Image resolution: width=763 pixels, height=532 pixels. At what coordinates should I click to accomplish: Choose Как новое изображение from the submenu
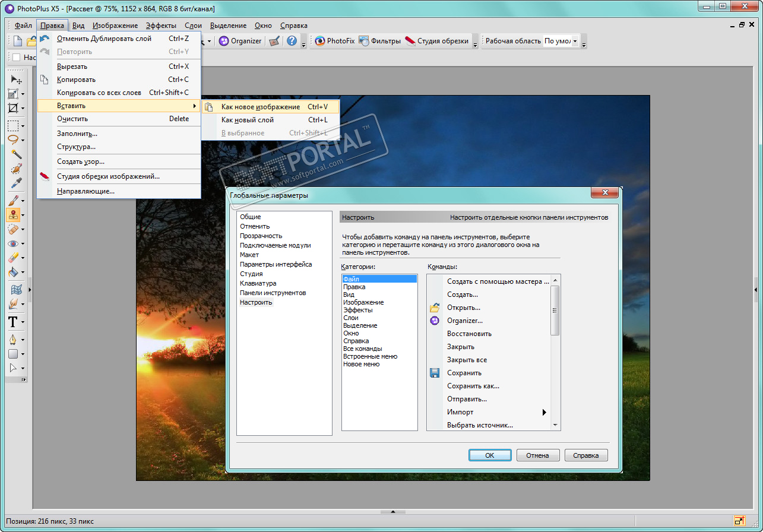click(x=261, y=107)
